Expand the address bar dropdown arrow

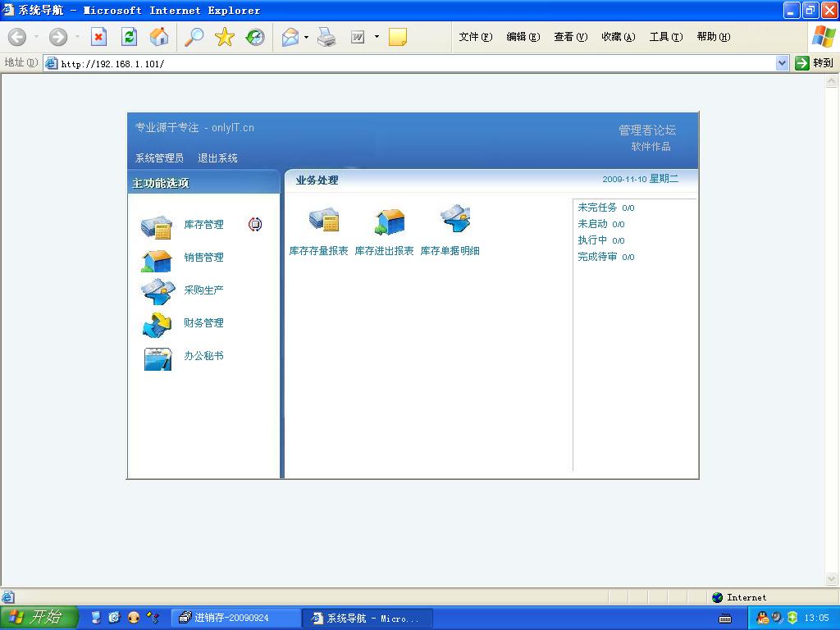(x=782, y=63)
